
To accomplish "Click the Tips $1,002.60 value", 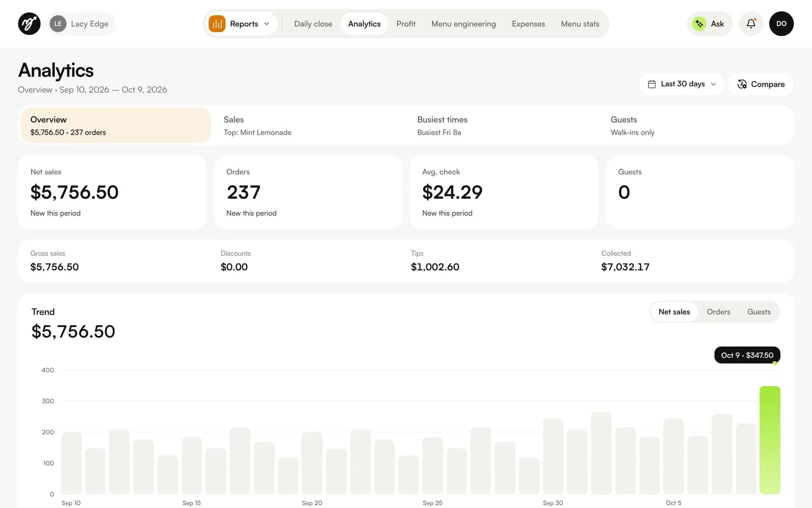I will pos(435,267).
